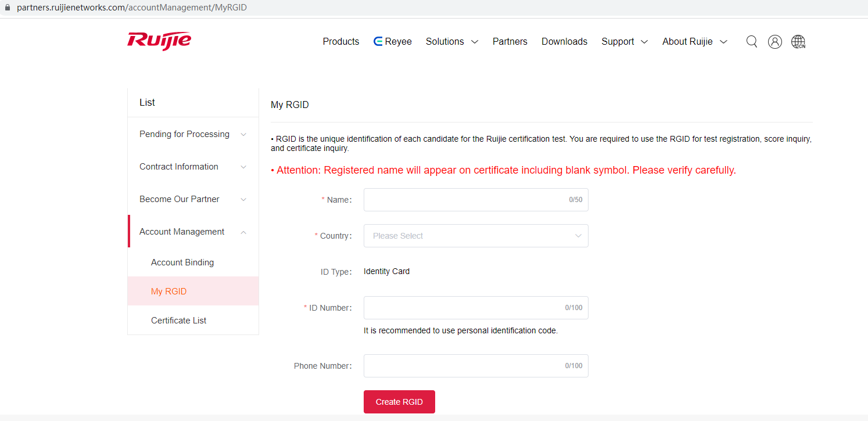This screenshot has height=421, width=868.
Task: Go to Partners page
Action: (510, 42)
